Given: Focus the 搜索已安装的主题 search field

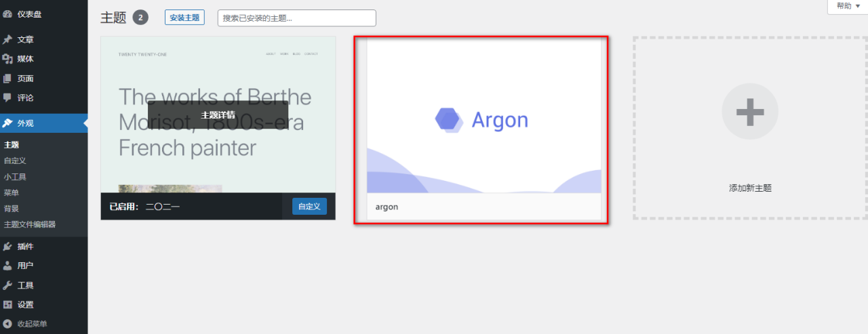Looking at the screenshot, I should click(297, 18).
